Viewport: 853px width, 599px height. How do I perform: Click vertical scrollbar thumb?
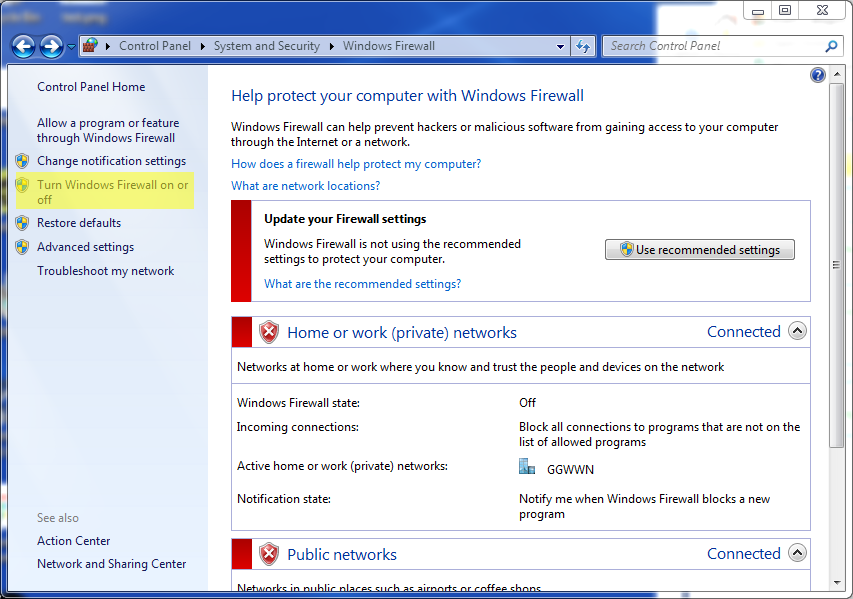(x=836, y=265)
